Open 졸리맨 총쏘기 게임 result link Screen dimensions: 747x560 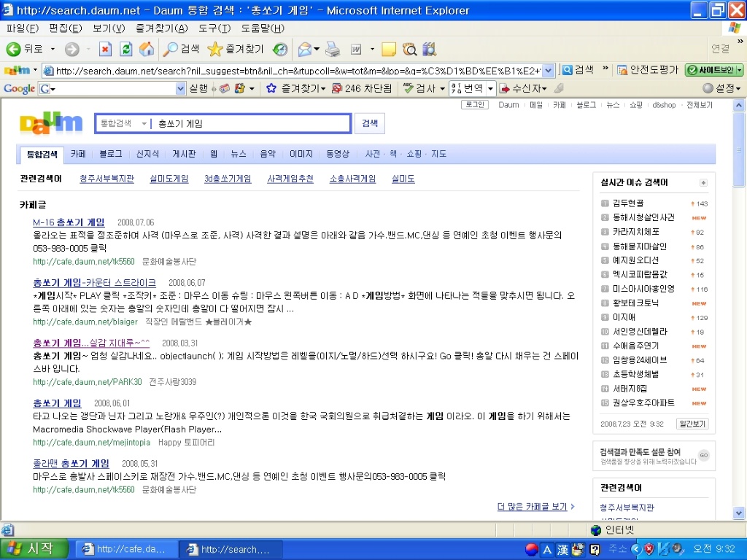coord(71,463)
